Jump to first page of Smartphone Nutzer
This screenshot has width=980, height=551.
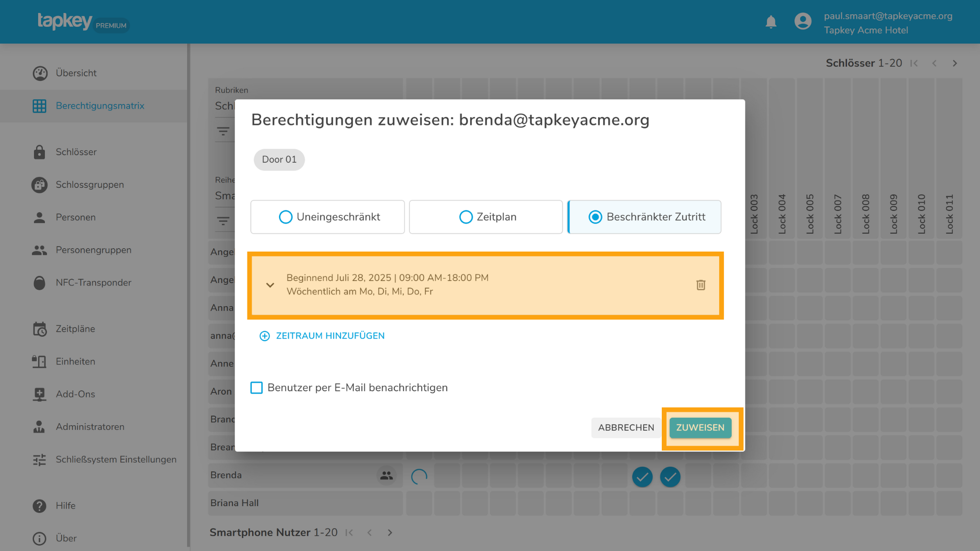coord(349,532)
